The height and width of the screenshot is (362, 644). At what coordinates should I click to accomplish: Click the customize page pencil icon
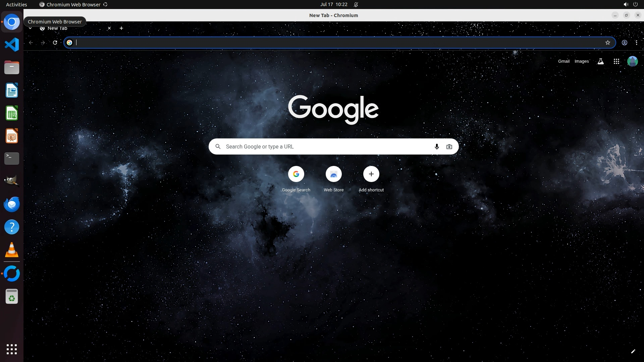(x=633, y=351)
